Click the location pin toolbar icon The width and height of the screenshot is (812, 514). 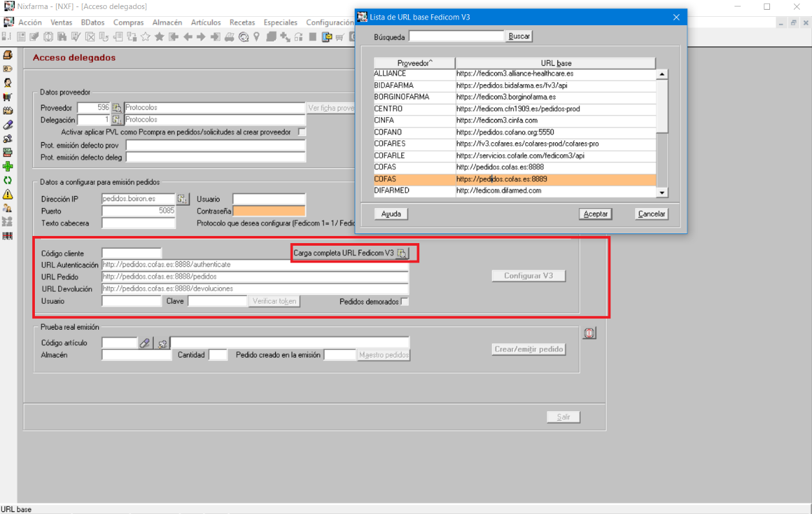point(257,37)
